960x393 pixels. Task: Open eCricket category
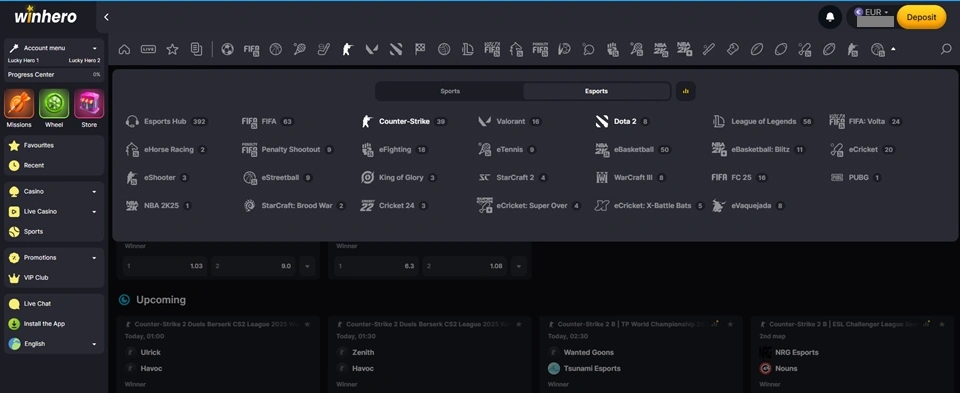[862, 149]
